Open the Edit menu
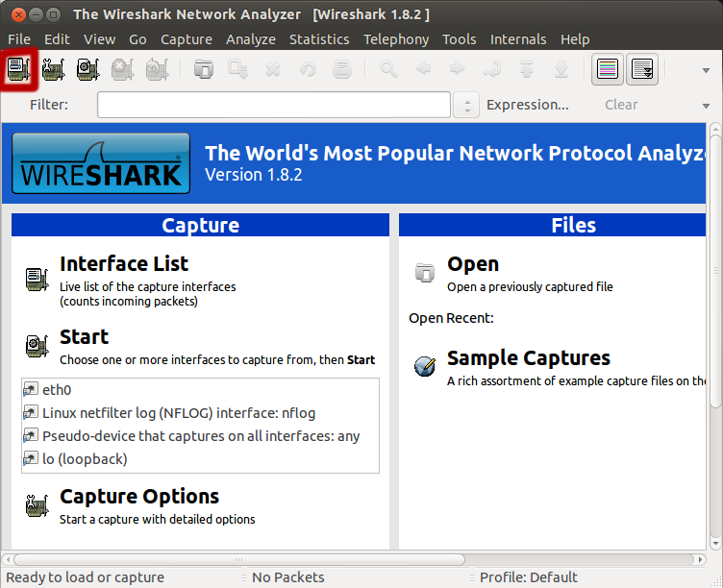The height and width of the screenshot is (588, 723). (57, 39)
